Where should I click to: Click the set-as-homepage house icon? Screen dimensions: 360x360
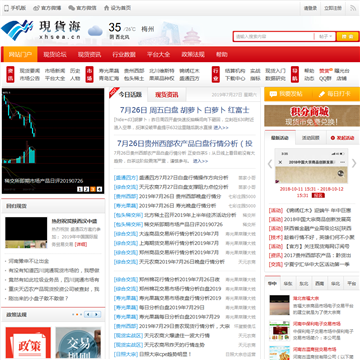(106, 8)
